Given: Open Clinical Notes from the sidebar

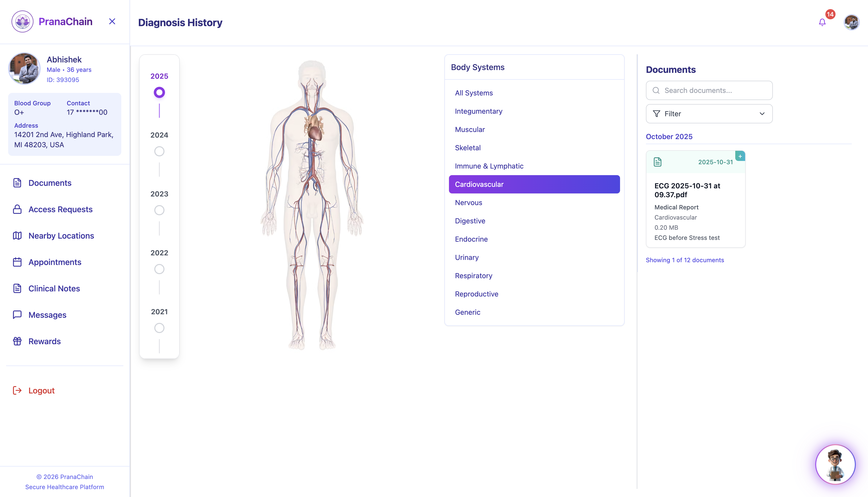Looking at the screenshot, I should (x=54, y=288).
